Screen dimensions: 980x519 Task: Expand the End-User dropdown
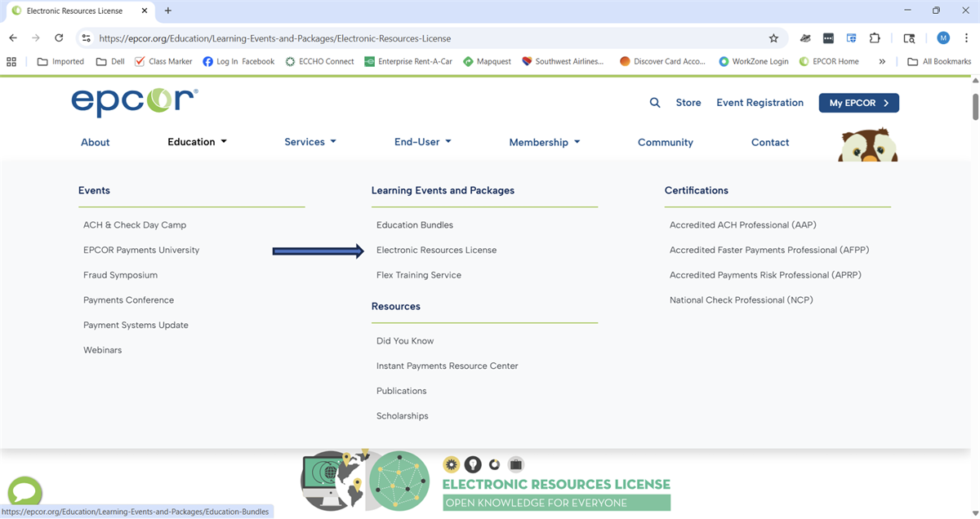423,142
